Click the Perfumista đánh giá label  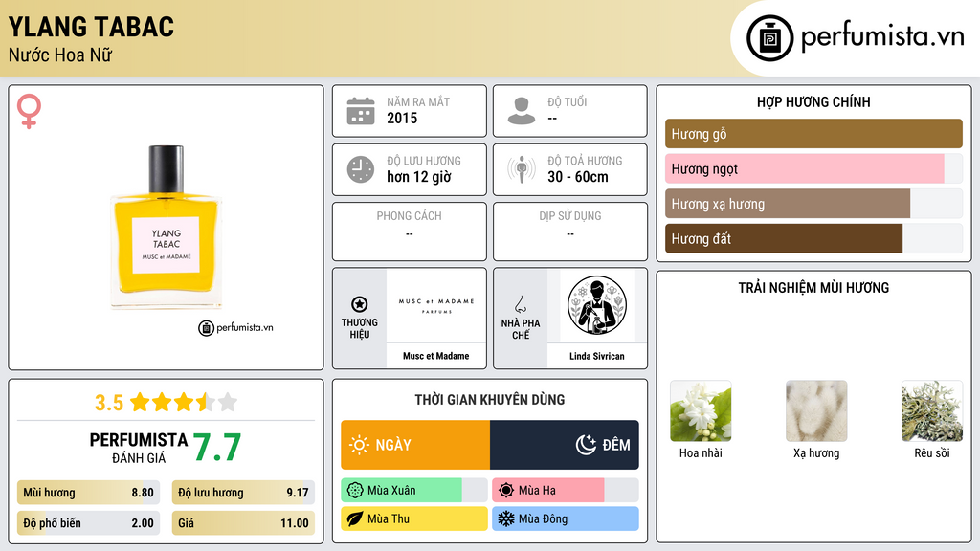coord(139,448)
